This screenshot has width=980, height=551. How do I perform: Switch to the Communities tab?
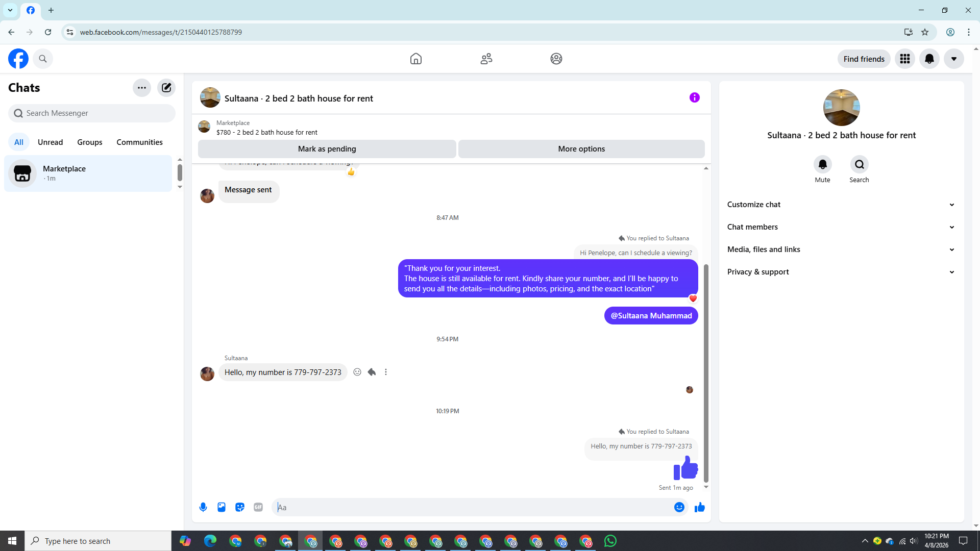click(x=139, y=142)
